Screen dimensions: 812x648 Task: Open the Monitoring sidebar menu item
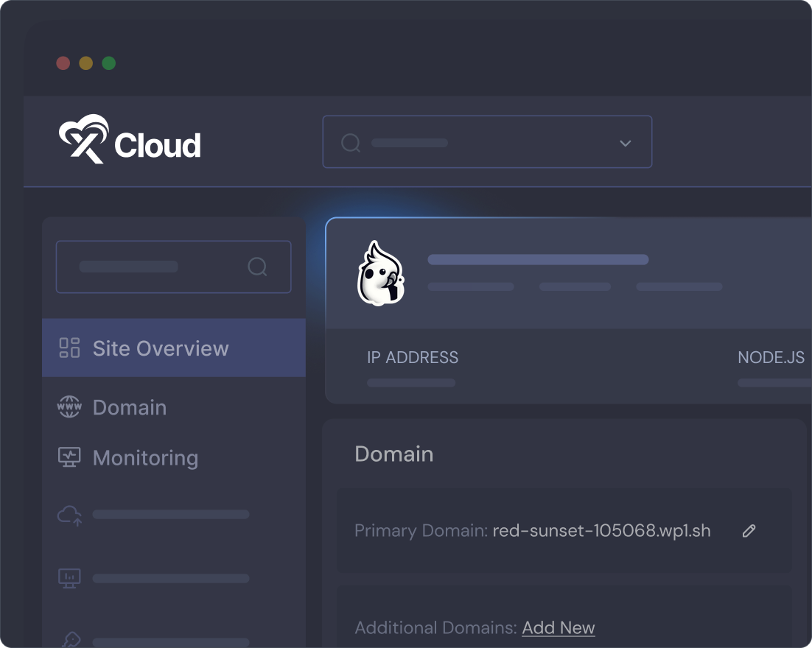173,457
